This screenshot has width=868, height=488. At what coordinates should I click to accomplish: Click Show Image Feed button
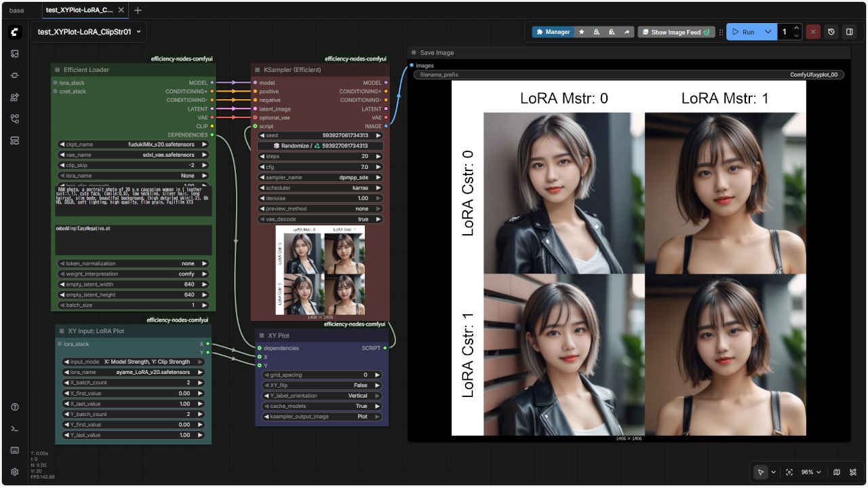point(675,32)
